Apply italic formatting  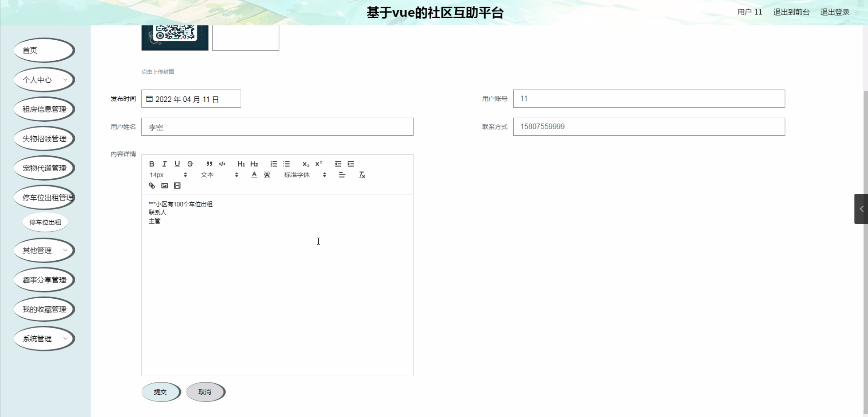(165, 164)
